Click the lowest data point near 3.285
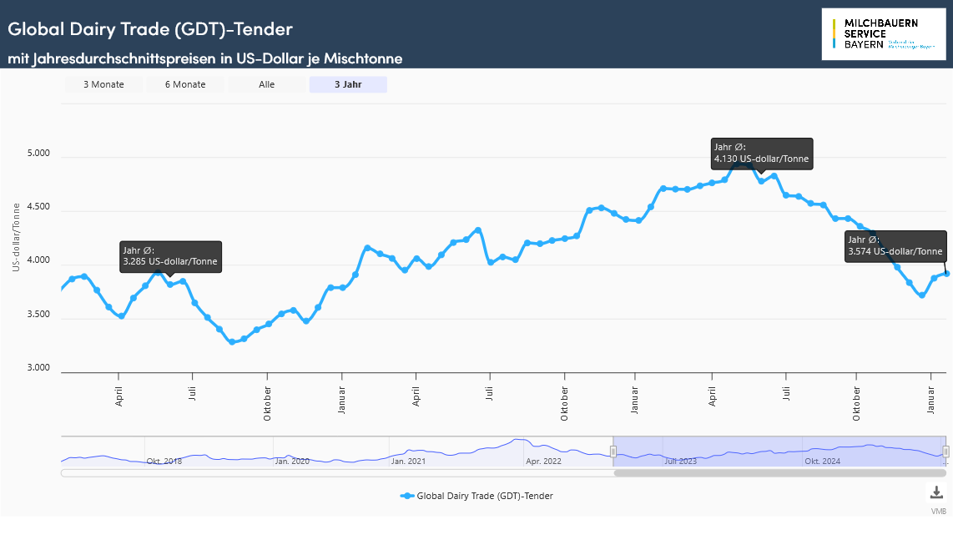 point(232,341)
